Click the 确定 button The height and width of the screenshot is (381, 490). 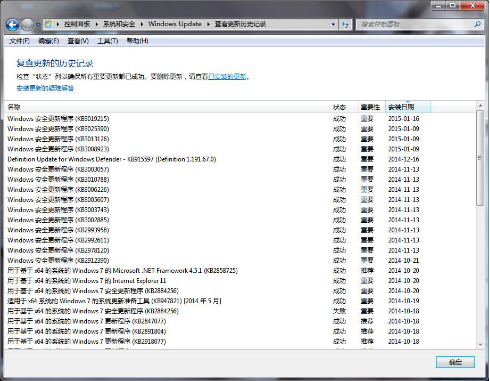coord(455,362)
